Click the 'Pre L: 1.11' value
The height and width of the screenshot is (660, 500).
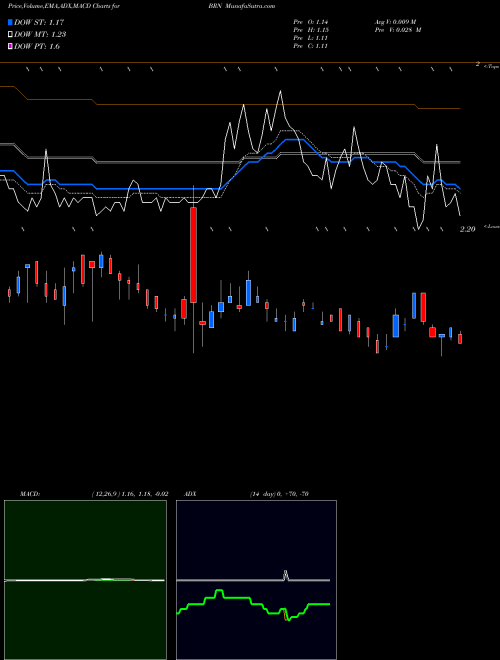[311, 38]
